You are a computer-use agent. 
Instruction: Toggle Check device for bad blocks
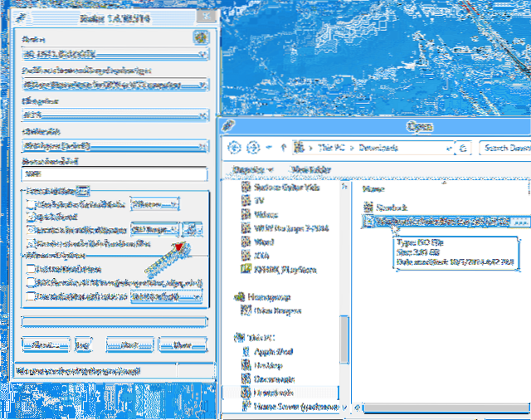31,203
